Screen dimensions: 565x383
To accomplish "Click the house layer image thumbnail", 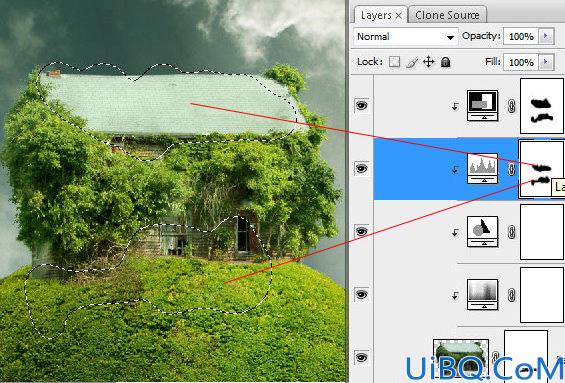I will pos(461,358).
